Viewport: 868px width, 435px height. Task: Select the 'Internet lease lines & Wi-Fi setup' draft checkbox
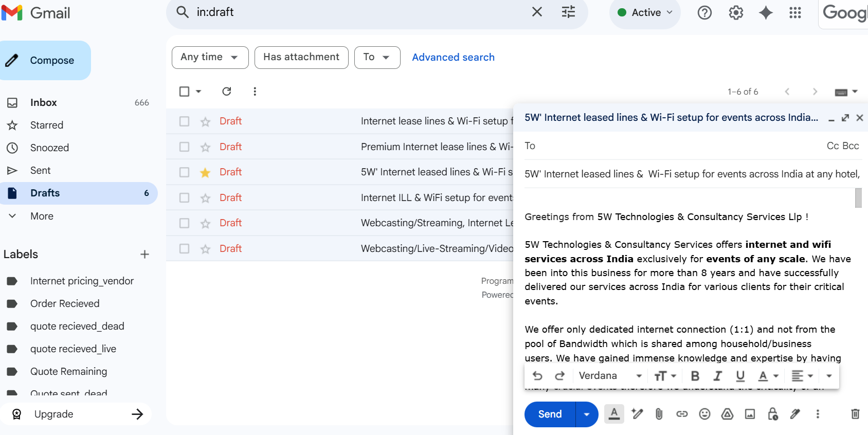(x=184, y=121)
